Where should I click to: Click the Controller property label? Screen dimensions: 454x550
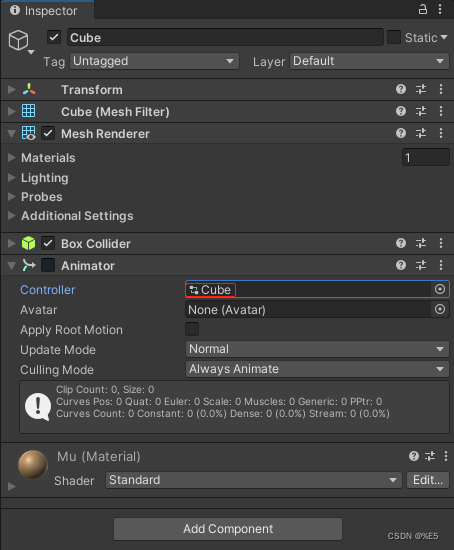[48, 290]
